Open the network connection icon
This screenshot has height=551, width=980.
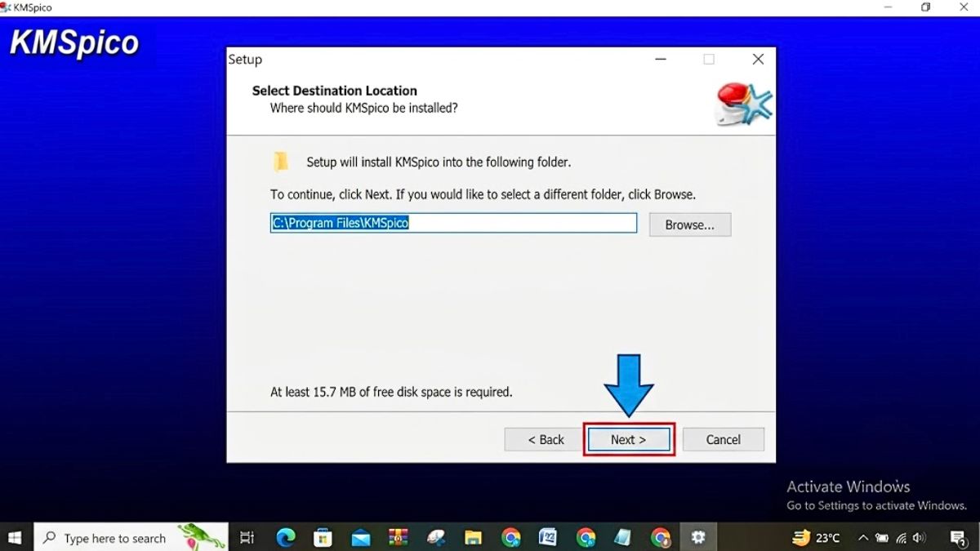pyautogui.click(x=902, y=538)
